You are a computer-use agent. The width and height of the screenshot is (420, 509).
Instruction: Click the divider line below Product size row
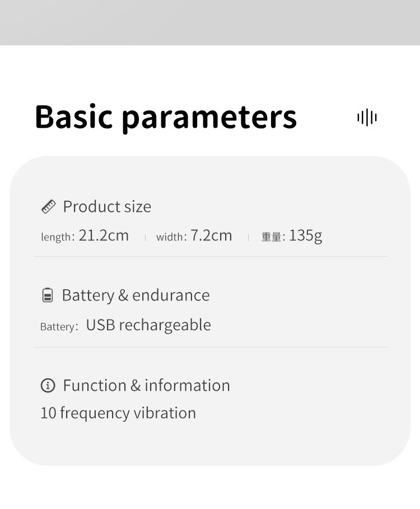(210, 257)
